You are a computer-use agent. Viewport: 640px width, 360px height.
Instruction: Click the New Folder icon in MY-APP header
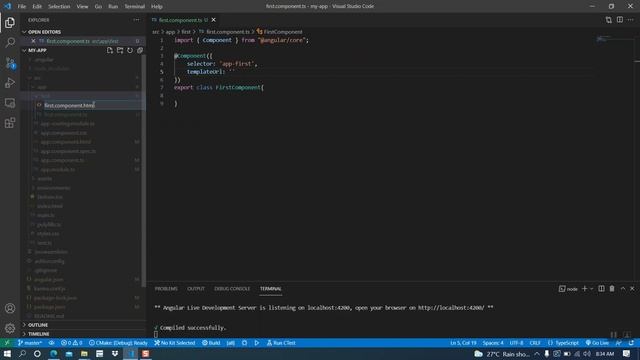coord(120,50)
